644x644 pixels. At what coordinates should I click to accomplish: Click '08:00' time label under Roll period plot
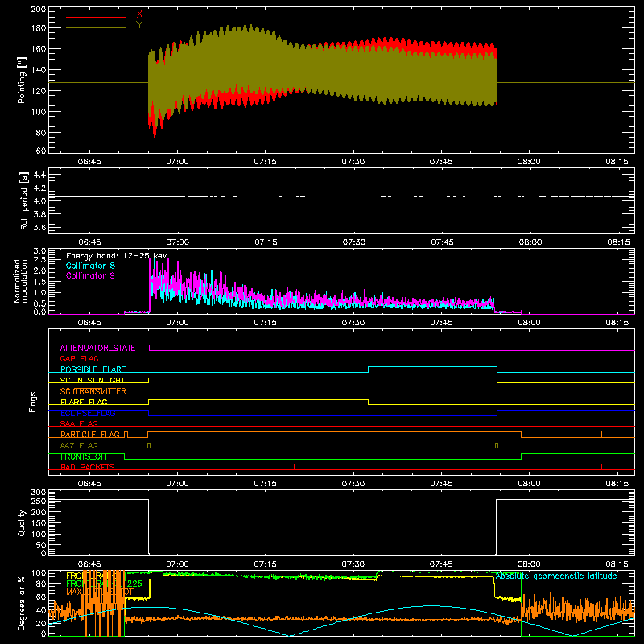click(x=530, y=242)
